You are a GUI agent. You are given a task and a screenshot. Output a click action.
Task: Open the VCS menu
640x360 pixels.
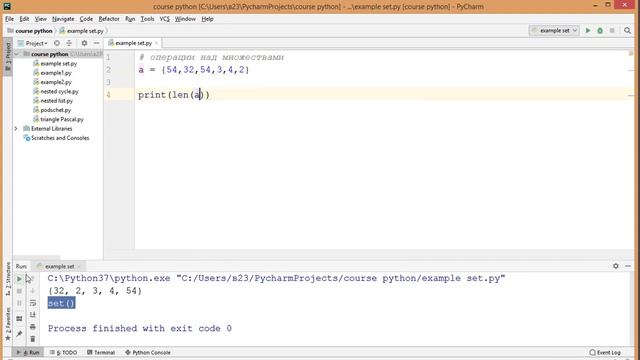coord(164,19)
